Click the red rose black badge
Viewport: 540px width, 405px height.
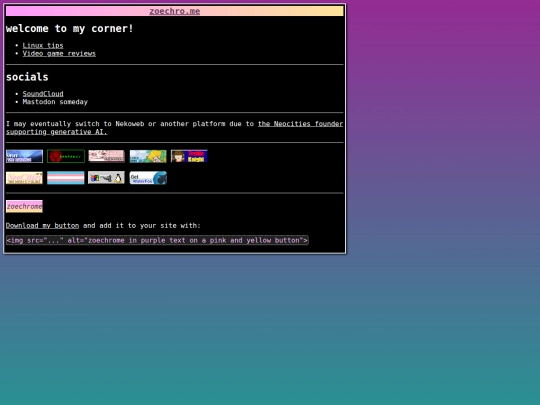click(66, 156)
